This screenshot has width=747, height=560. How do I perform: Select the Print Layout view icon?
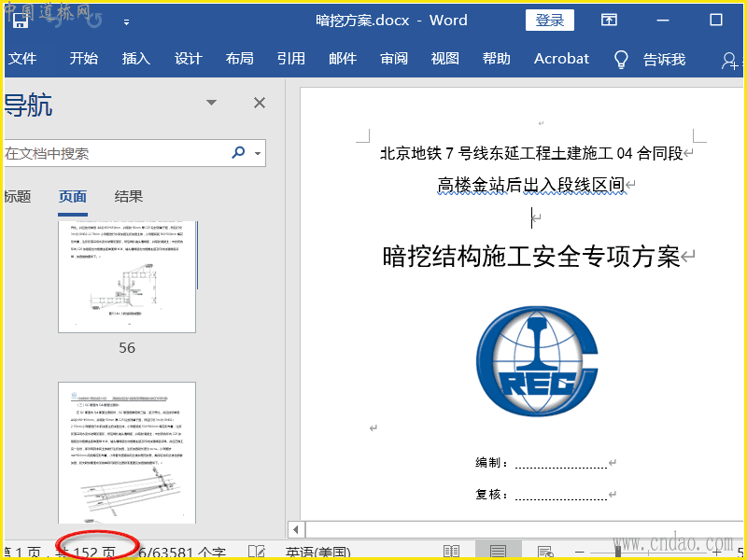[498, 552]
